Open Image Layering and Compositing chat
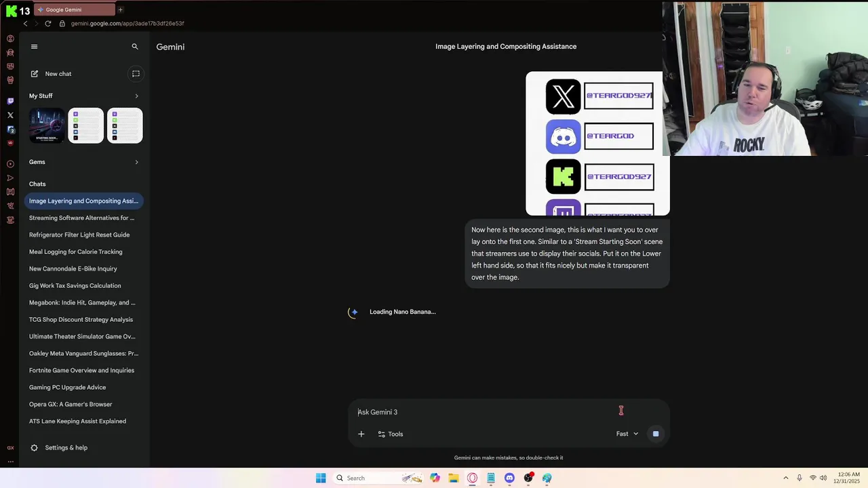Viewport: 868px width, 488px height. [84, 201]
